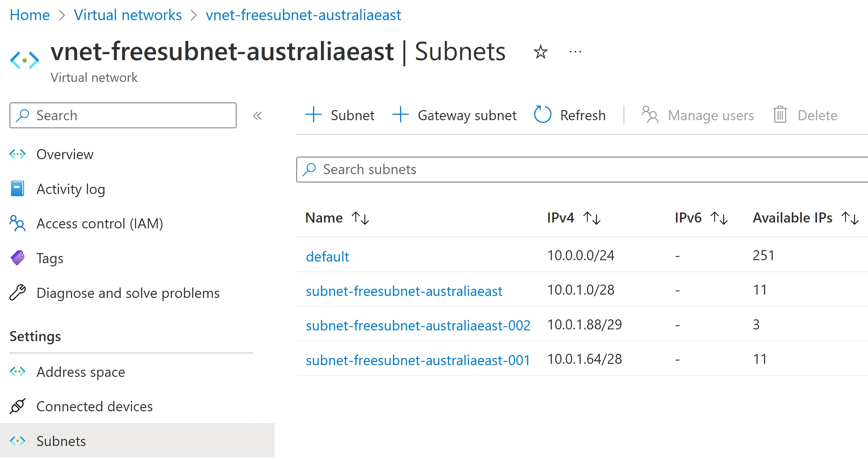Image resolution: width=868 pixels, height=460 pixels.
Task: Open Address space settings in sidebar
Action: coord(81,372)
